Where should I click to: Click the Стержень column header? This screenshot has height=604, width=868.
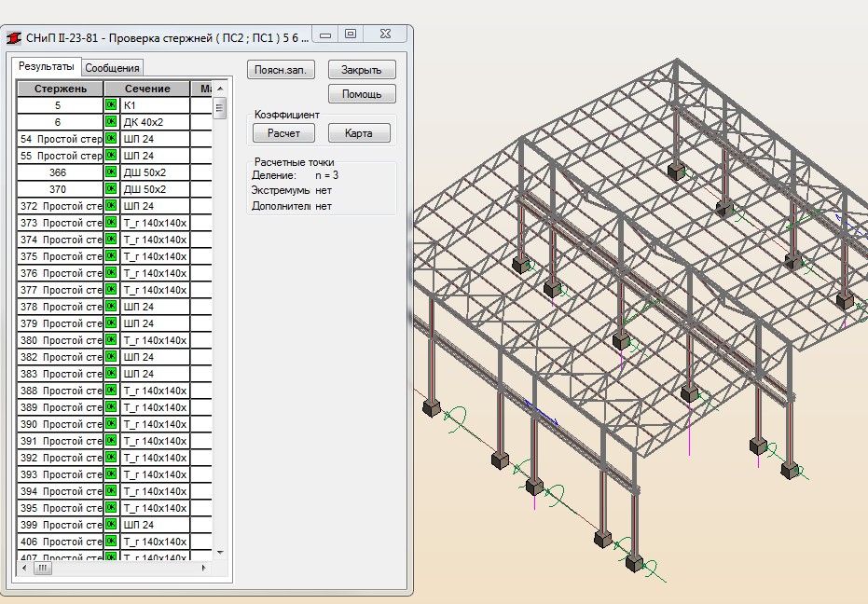[x=61, y=89]
